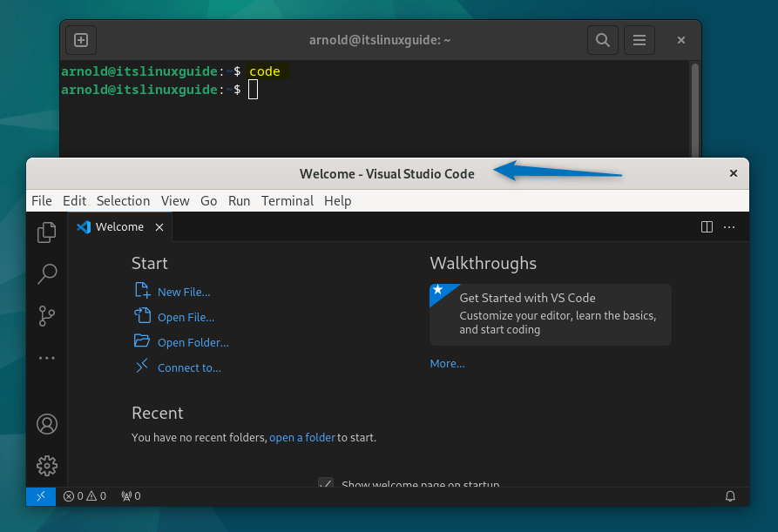Open the Manage settings gear
Viewport: 778px width, 532px height.
point(46,466)
